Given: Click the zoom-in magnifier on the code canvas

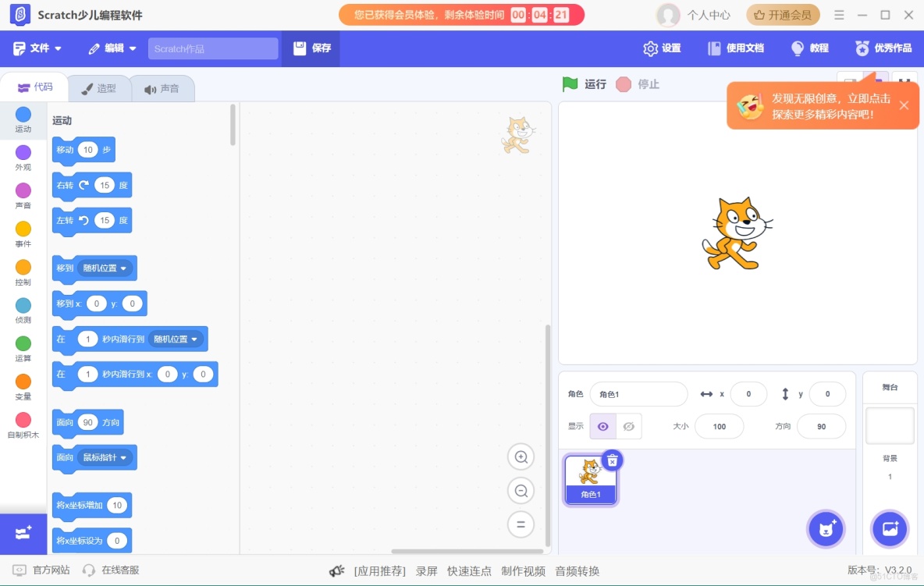Looking at the screenshot, I should click(521, 456).
